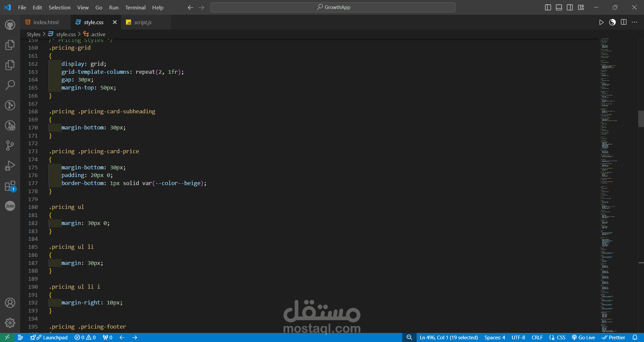Switch to the index.html tab
The width and height of the screenshot is (644, 342).
[x=46, y=22]
